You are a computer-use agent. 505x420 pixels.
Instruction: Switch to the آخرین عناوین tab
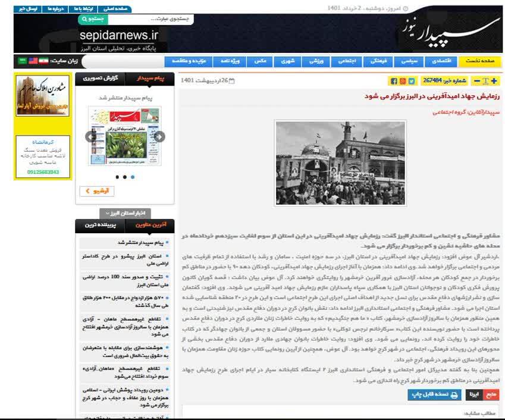coord(150,225)
